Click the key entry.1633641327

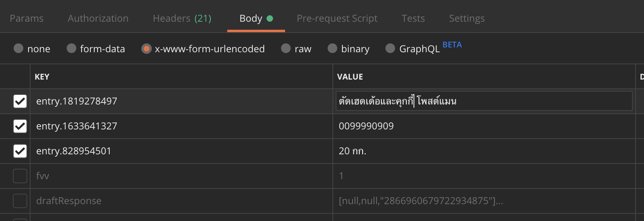77,126
